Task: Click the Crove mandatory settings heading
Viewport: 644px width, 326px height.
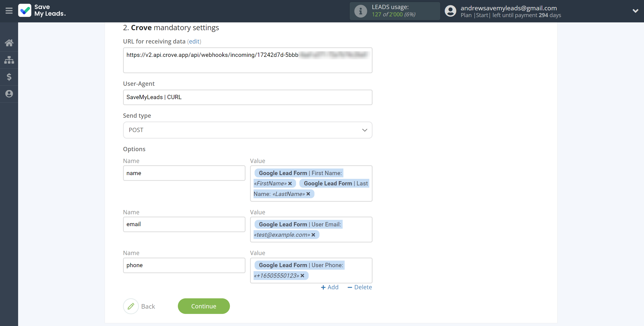Action: [x=171, y=28]
